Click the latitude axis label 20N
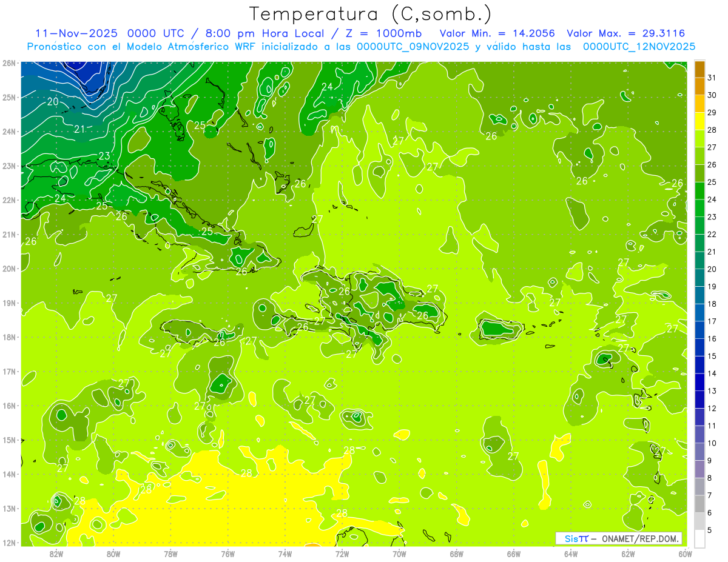 (x=8, y=269)
